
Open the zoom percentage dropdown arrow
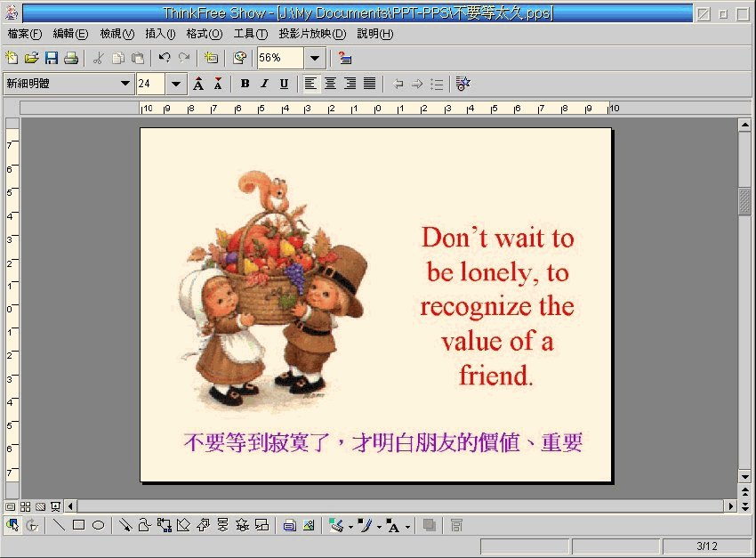click(315, 59)
